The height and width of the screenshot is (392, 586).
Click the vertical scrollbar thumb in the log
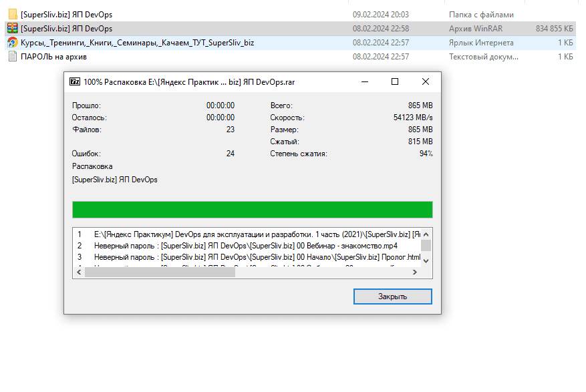pyautogui.click(x=426, y=246)
